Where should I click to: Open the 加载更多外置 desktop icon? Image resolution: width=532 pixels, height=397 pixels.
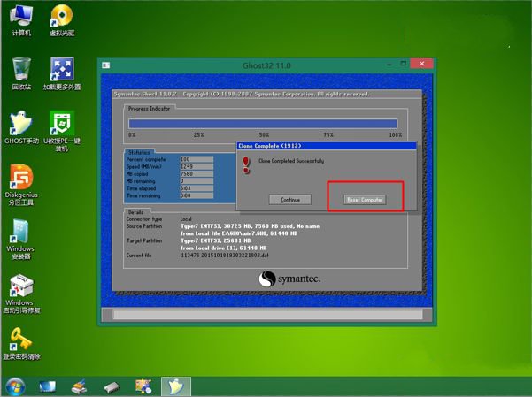62,74
